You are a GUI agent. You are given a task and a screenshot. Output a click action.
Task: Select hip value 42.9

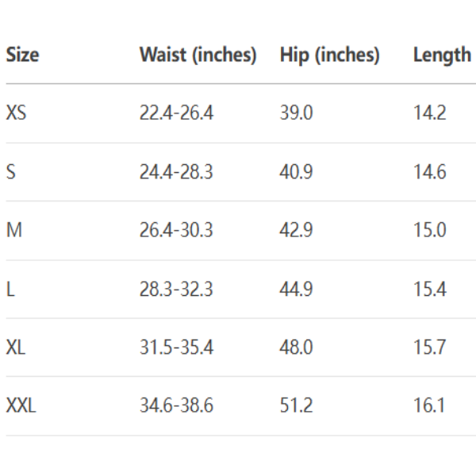point(296,230)
